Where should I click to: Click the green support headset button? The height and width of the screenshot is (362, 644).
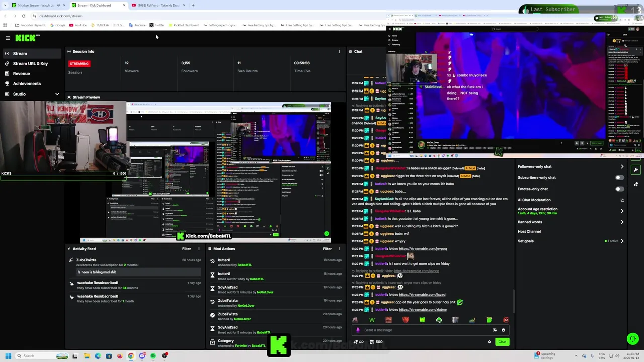(632, 339)
